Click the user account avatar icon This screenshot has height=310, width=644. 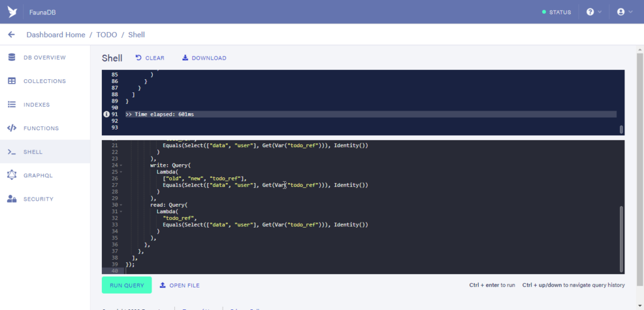(x=621, y=12)
